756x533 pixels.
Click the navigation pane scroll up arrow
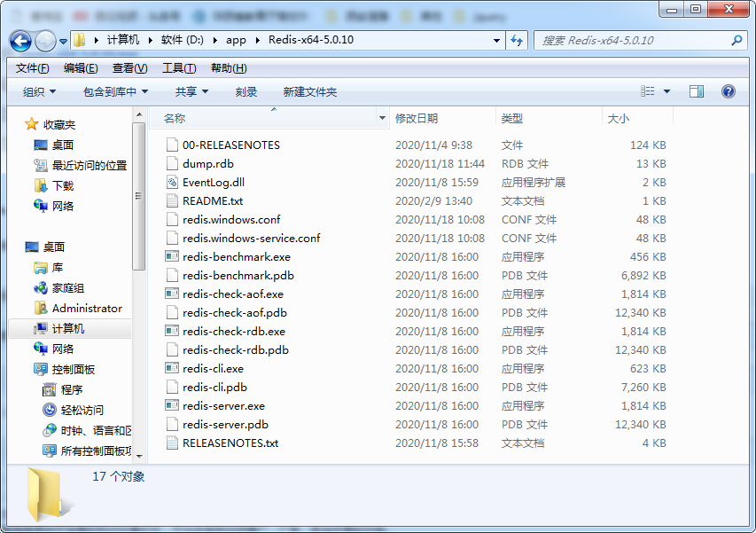tap(139, 114)
